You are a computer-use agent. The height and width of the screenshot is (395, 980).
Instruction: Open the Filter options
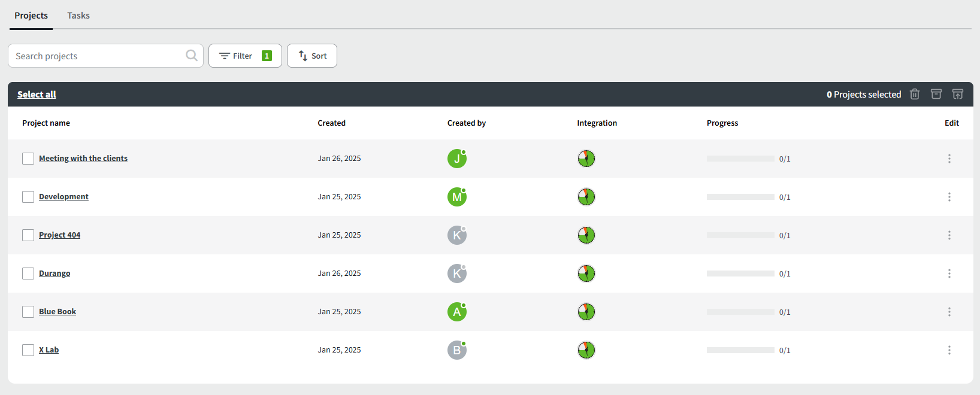coord(245,56)
